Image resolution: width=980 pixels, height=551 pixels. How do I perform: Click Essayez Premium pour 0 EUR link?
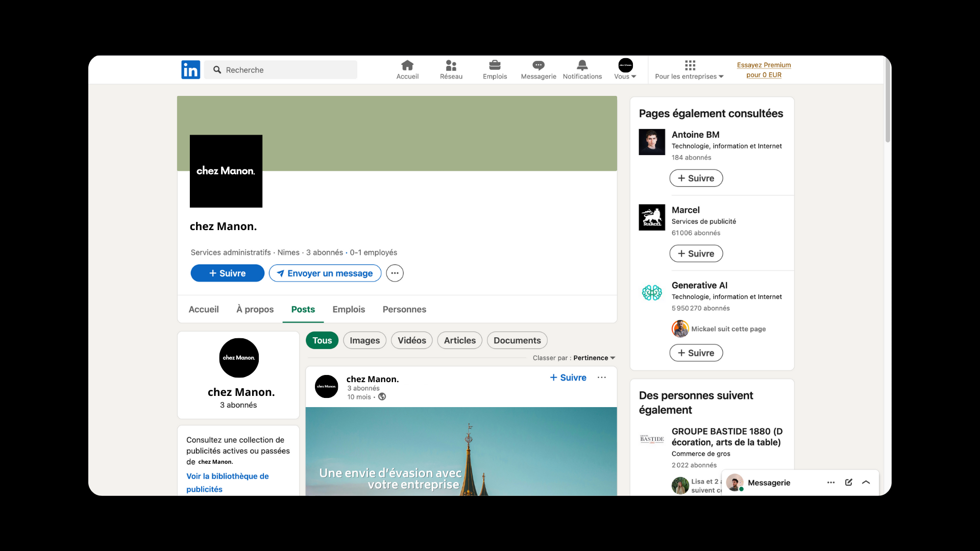764,70
